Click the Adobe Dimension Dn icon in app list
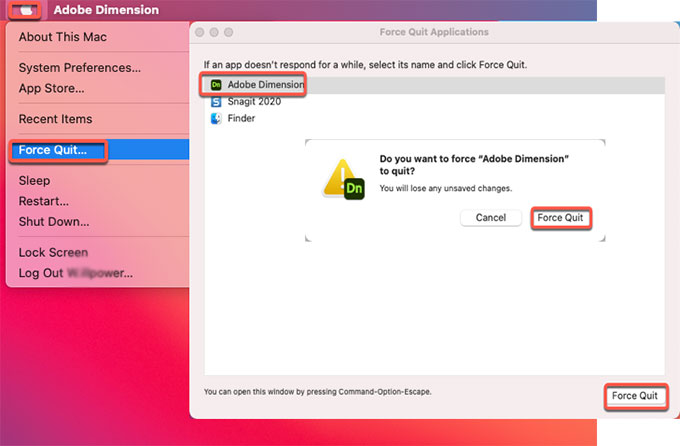The height and width of the screenshot is (446, 680). [x=216, y=85]
